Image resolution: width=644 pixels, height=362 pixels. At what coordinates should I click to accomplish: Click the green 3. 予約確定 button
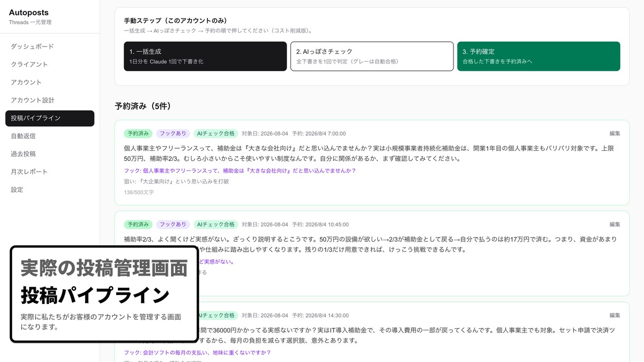(x=538, y=56)
